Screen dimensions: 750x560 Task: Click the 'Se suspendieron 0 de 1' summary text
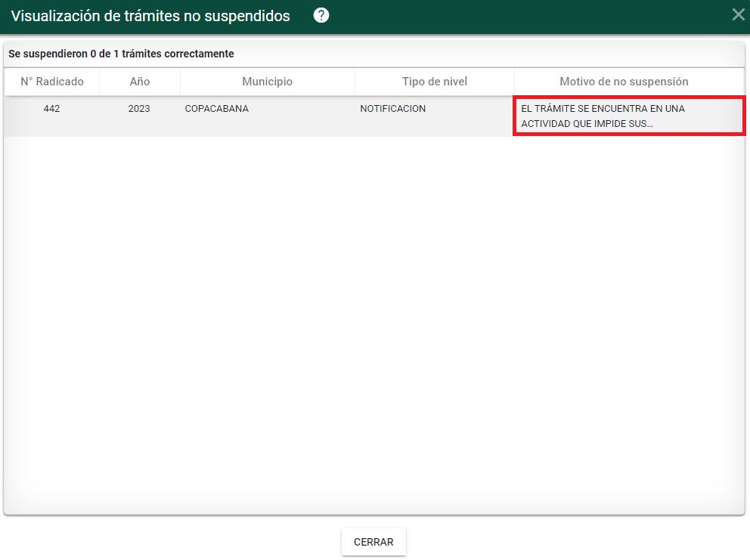point(121,54)
